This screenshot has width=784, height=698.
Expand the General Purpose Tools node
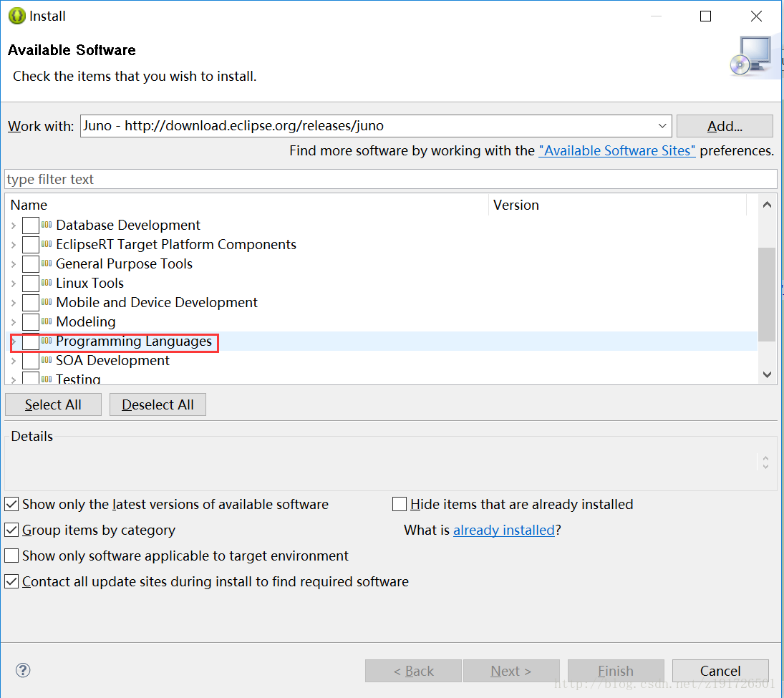(14, 264)
